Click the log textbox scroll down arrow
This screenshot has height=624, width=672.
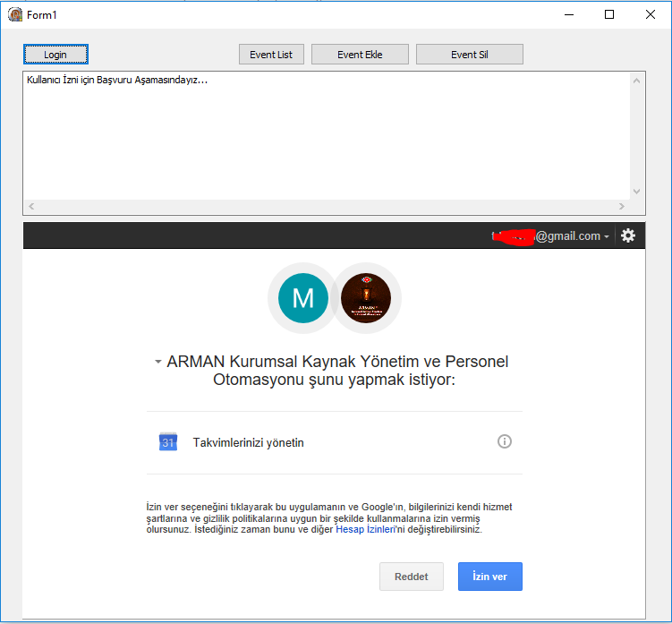click(636, 192)
